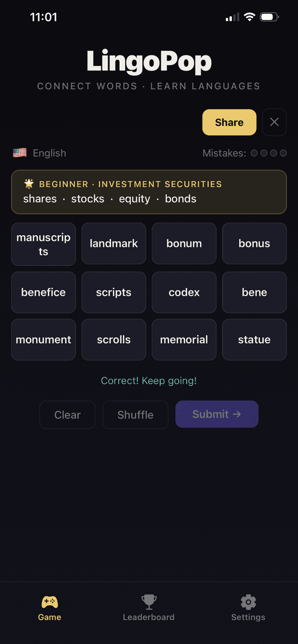
Task: Select the 'manuscripts' word tile
Action: click(43, 244)
